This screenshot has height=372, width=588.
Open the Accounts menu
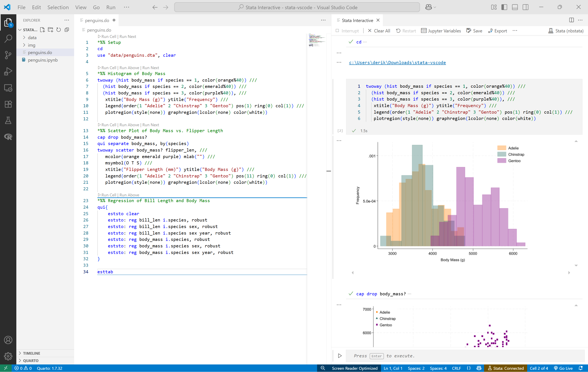click(x=8, y=340)
